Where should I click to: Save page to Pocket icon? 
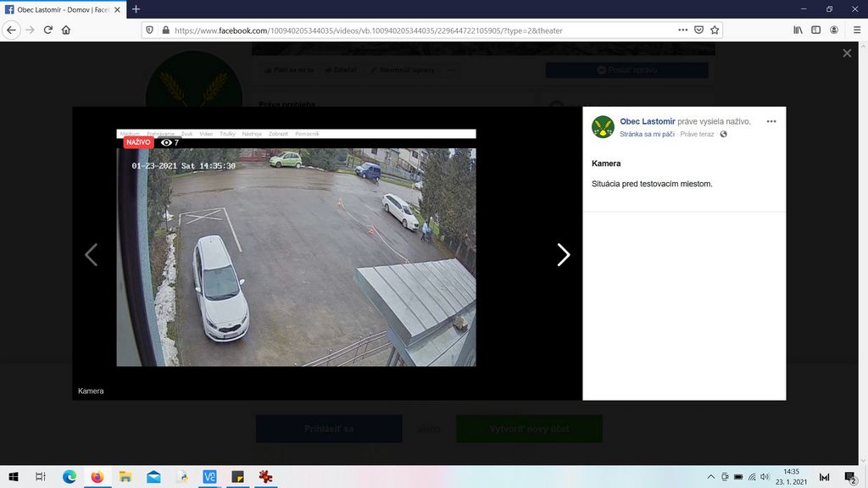[699, 30]
